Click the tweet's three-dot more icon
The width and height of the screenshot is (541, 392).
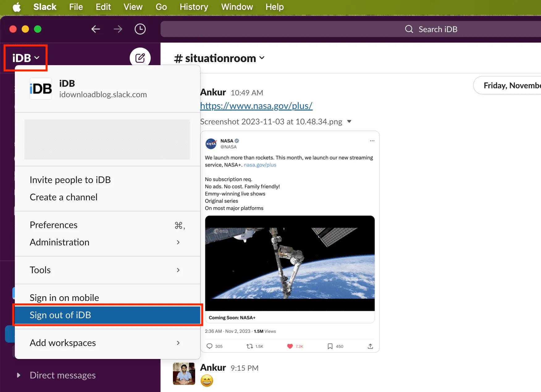[372, 141]
